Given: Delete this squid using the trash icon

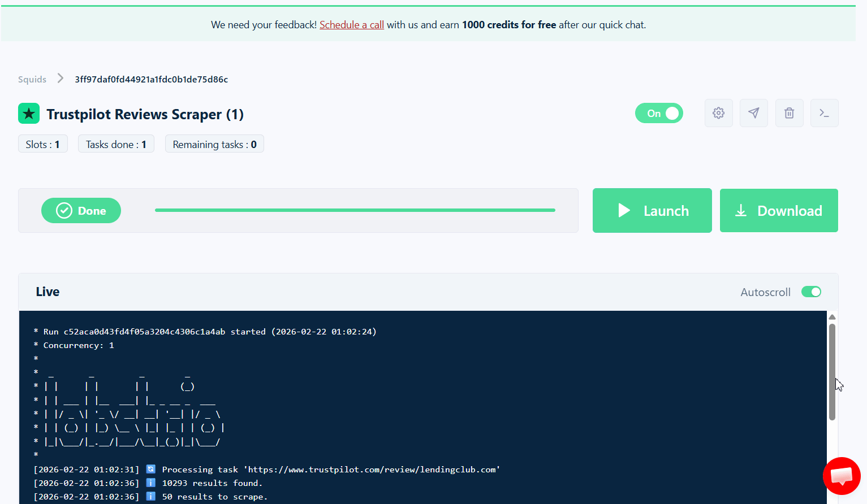Looking at the screenshot, I should 789,113.
